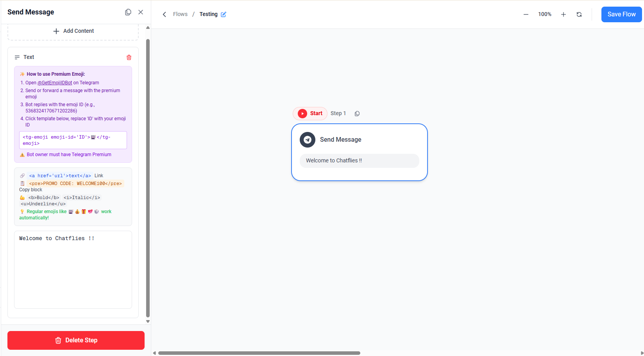644x356 pixels.
Task: Duplicate the Send Message step via copy icon
Action: pyautogui.click(x=128, y=12)
